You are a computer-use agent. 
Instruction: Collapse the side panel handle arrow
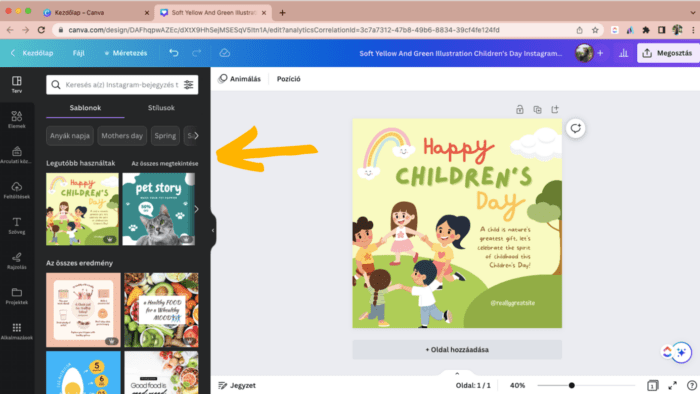click(213, 230)
